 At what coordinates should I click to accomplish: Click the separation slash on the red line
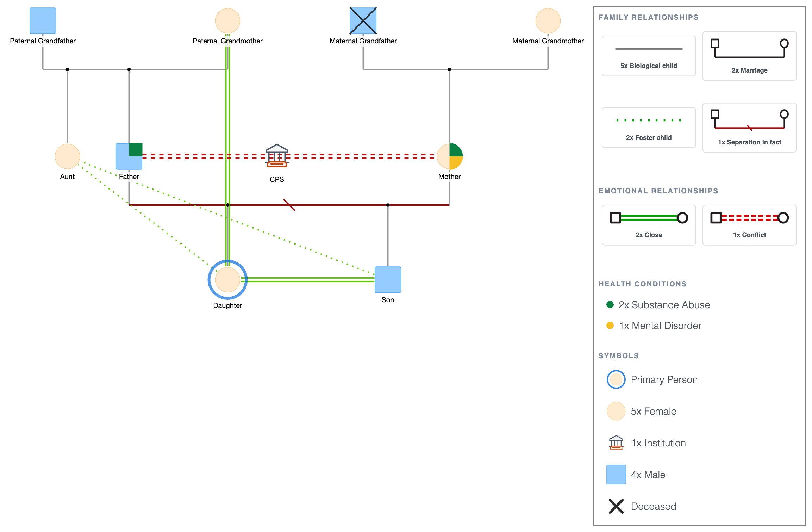pyautogui.click(x=289, y=205)
